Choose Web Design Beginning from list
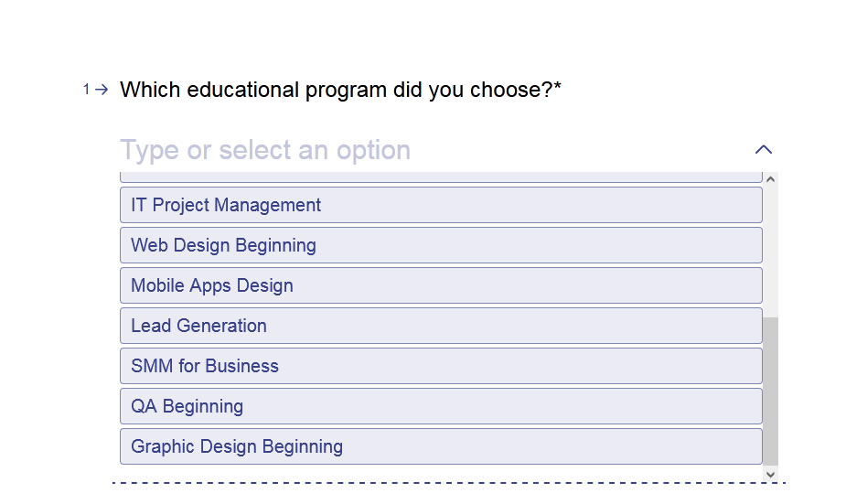This screenshot has width=846, height=504. [441, 245]
